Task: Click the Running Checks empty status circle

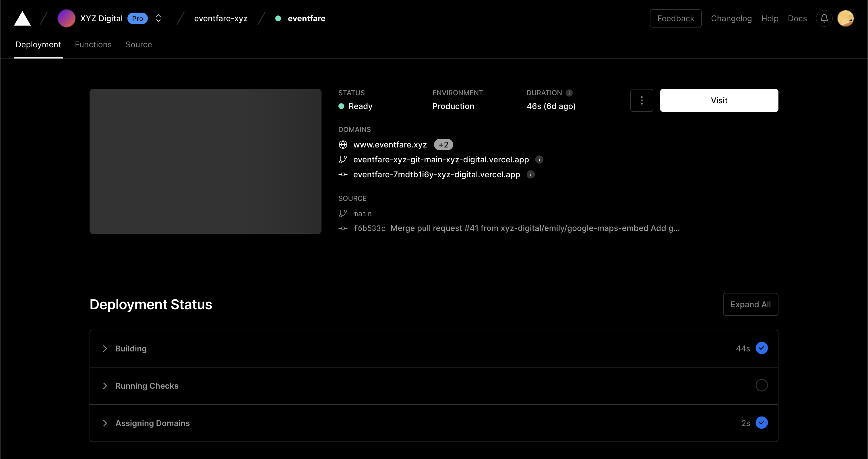Action: pyautogui.click(x=762, y=385)
